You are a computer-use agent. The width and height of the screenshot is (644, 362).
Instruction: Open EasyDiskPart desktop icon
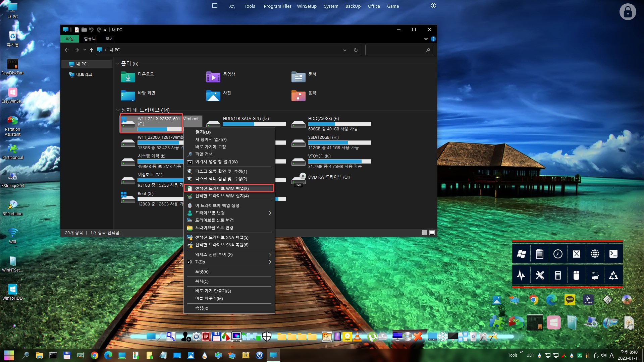point(13,67)
